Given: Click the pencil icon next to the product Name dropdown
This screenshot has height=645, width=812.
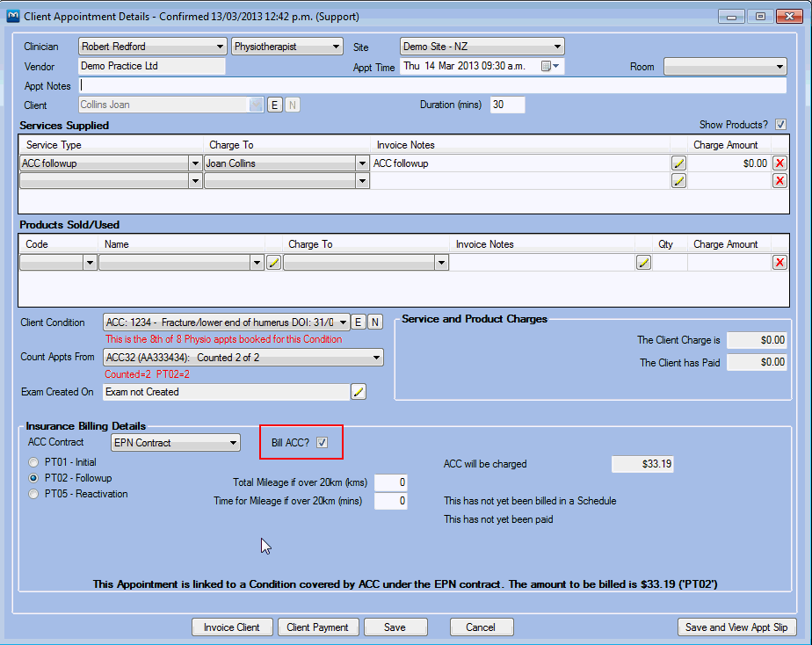Looking at the screenshot, I should [x=274, y=262].
